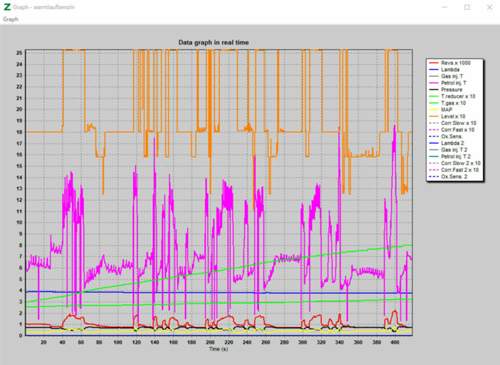Click the green Z application icon

click(7, 7)
